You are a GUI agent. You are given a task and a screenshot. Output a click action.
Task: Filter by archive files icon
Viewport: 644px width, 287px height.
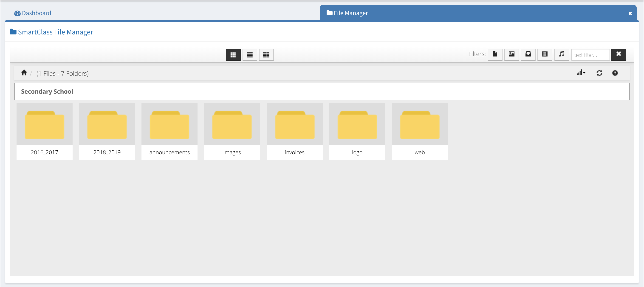[528, 54]
